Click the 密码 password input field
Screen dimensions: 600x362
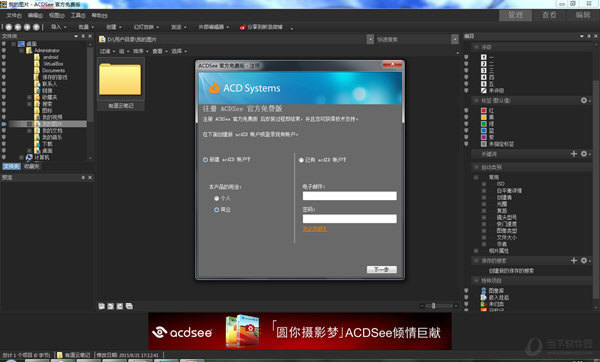coord(349,219)
